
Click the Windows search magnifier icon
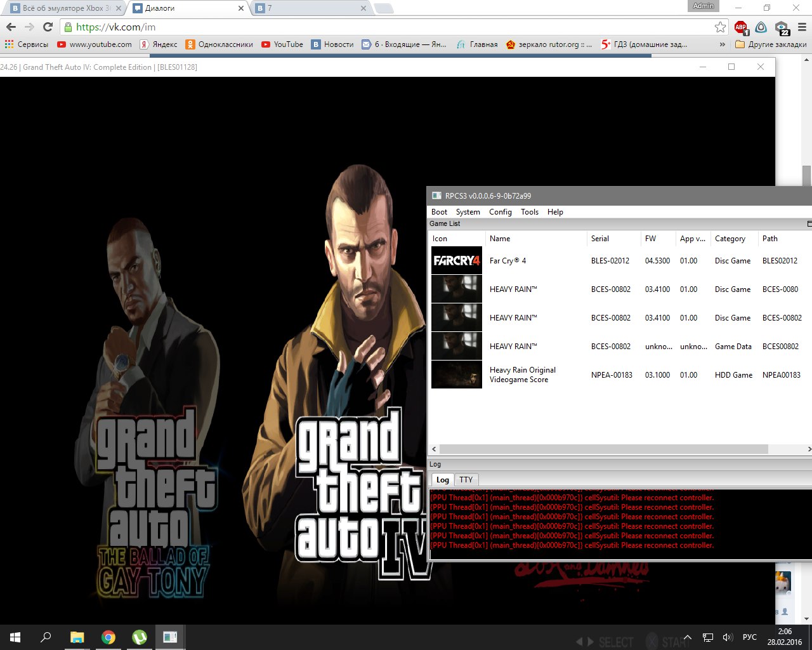click(46, 637)
